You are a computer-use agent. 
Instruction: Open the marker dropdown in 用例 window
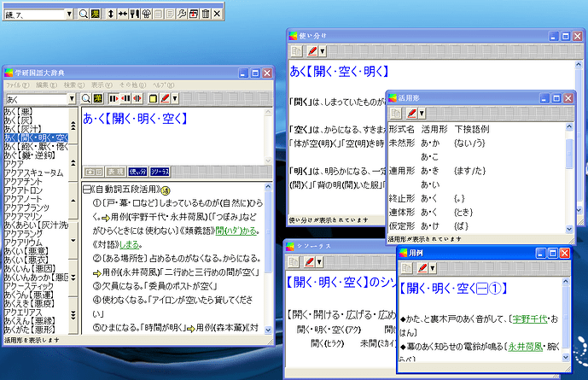click(433, 268)
